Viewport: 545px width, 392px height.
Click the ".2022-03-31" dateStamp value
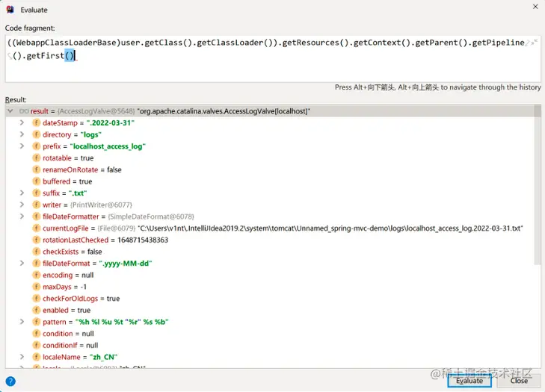110,122
